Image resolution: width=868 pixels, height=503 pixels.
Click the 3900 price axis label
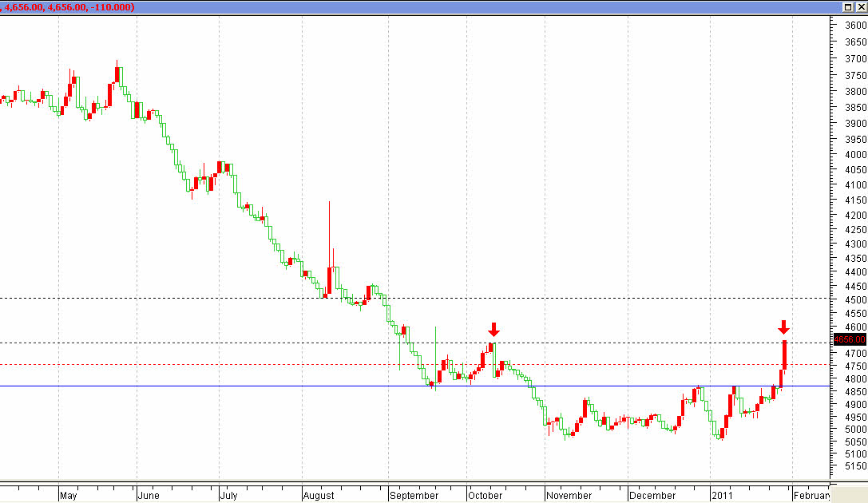856,124
